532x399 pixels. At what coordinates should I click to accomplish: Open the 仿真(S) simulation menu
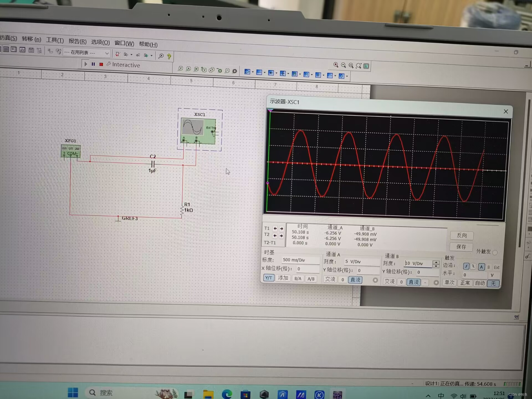pyautogui.click(x=8, y=38)
